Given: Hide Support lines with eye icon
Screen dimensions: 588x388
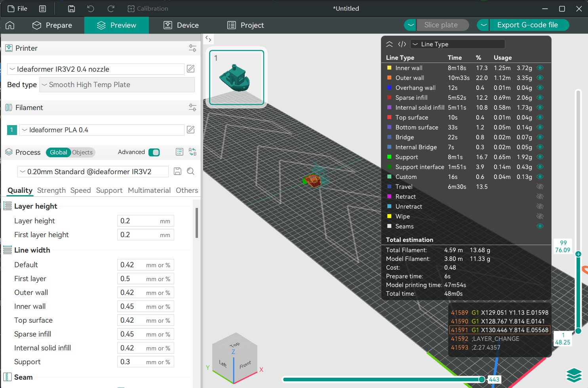Looking at the screenshot, I should click(540, 157).
